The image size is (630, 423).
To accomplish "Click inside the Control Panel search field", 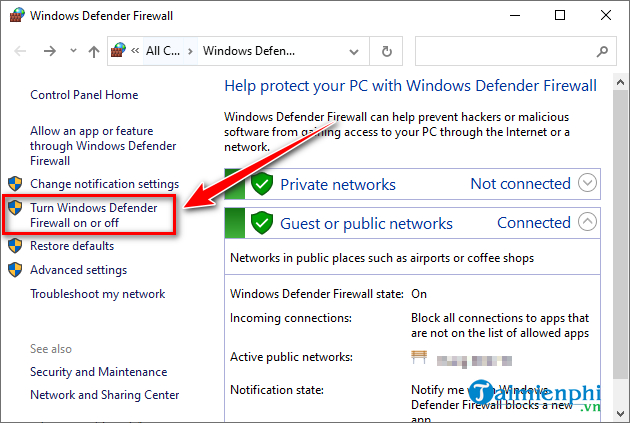I will 500,51.
